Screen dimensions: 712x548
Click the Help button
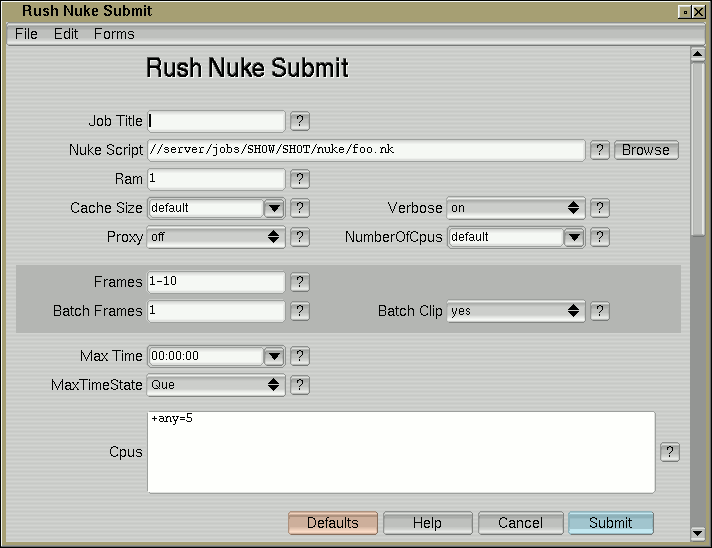click(427, 523)
